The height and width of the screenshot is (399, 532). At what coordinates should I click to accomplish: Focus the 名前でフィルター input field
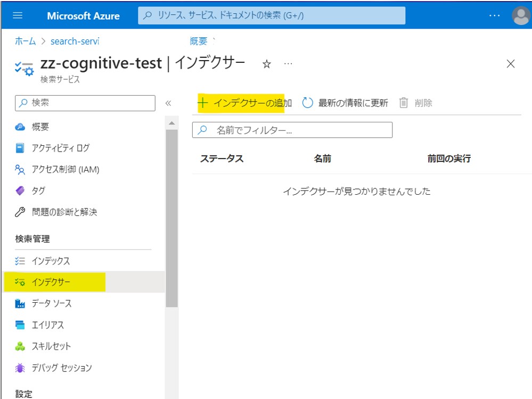(x=292, y=130)
